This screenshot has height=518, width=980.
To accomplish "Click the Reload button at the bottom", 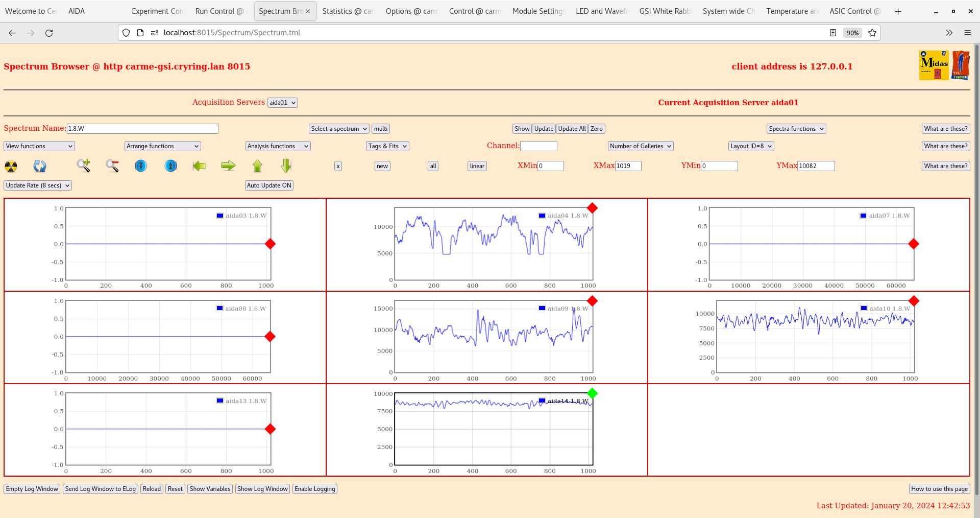I will click(152, 489).
